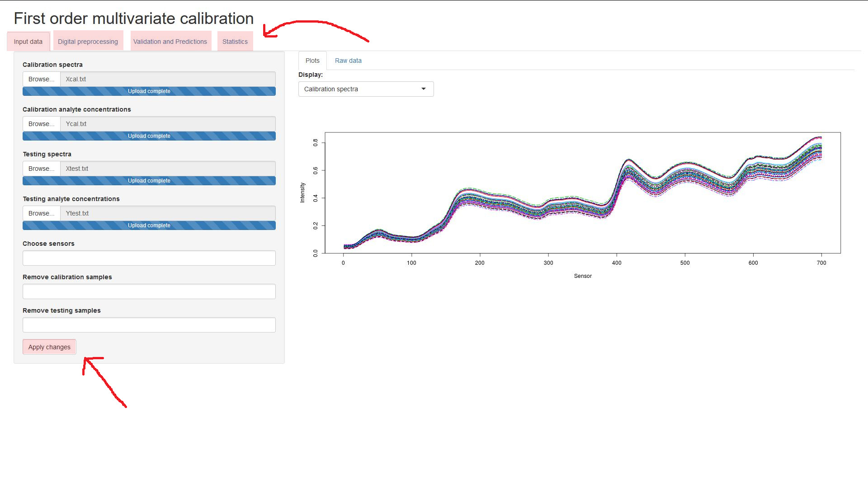Switch to Digital preprocessing tab
This screenshot has height=488, width=868.
88,42
